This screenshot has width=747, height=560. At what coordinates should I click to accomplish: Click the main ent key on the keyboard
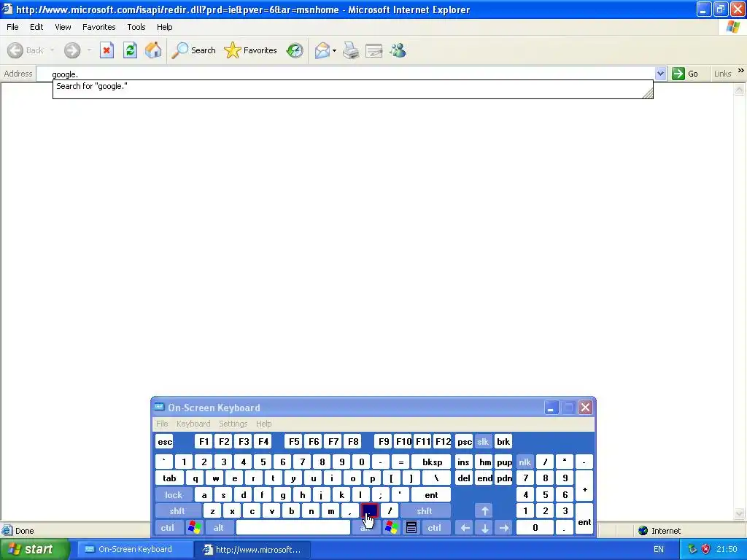click(431, 495)
